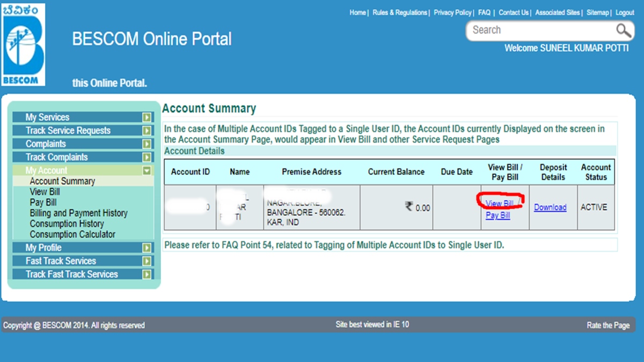Click the BANGALORE - 560062 address text

(x=306, y=213)
